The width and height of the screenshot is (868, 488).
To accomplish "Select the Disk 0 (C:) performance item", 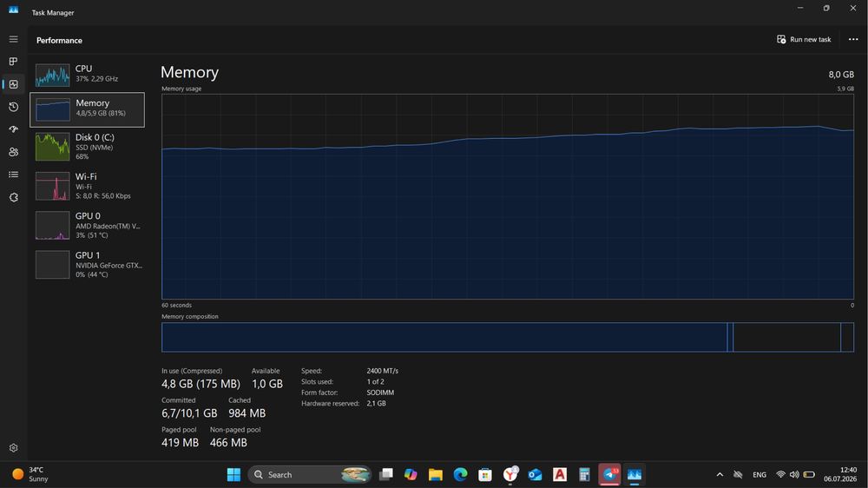I will [x=88, y=146].
